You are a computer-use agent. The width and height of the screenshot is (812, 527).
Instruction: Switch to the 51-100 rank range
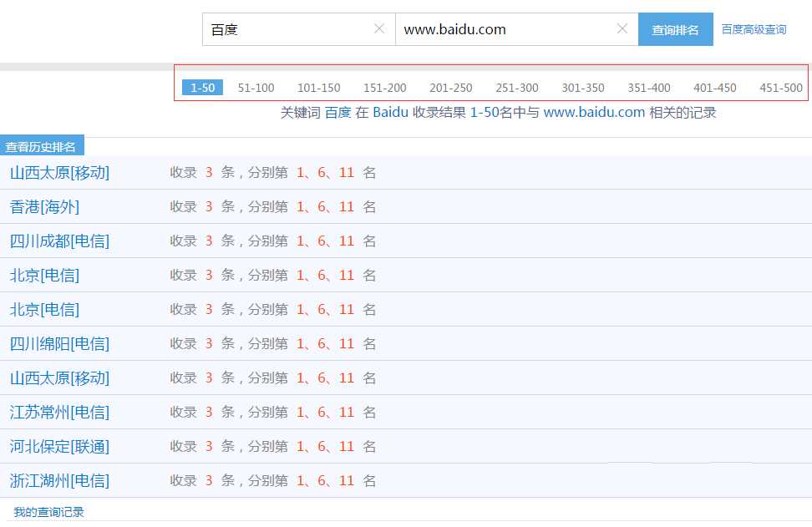pos(256,87)
